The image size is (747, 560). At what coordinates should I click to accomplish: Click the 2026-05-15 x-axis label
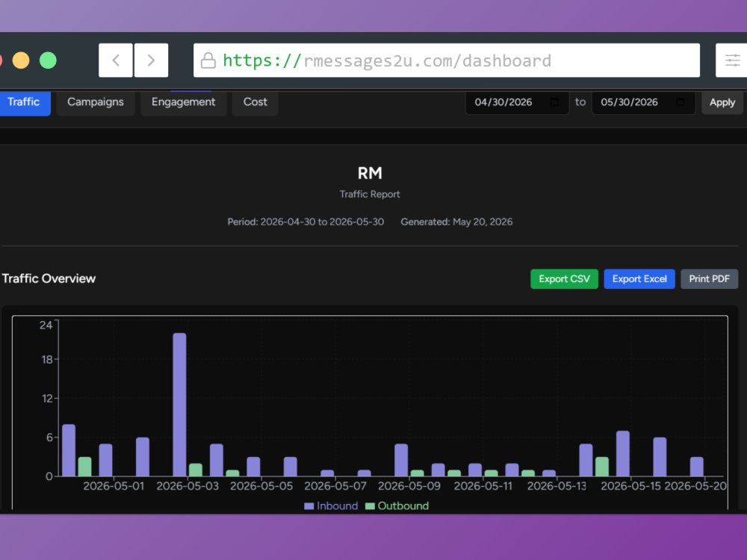pyautogui.click(x=630, y=486)
